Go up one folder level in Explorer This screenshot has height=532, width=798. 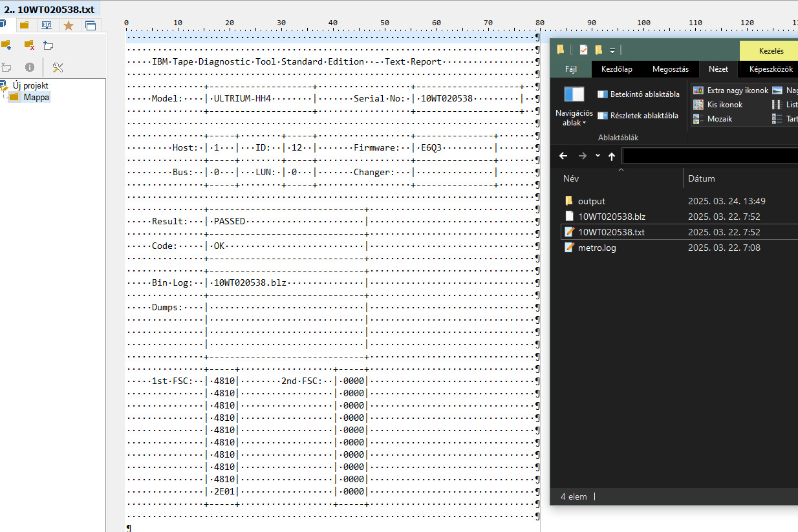pos(611,156)
